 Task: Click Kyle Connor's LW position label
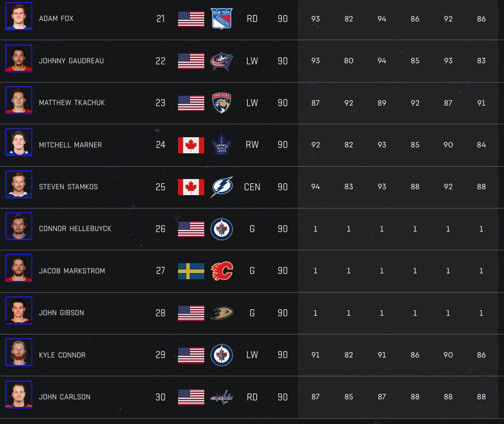(x=252, y=355)
